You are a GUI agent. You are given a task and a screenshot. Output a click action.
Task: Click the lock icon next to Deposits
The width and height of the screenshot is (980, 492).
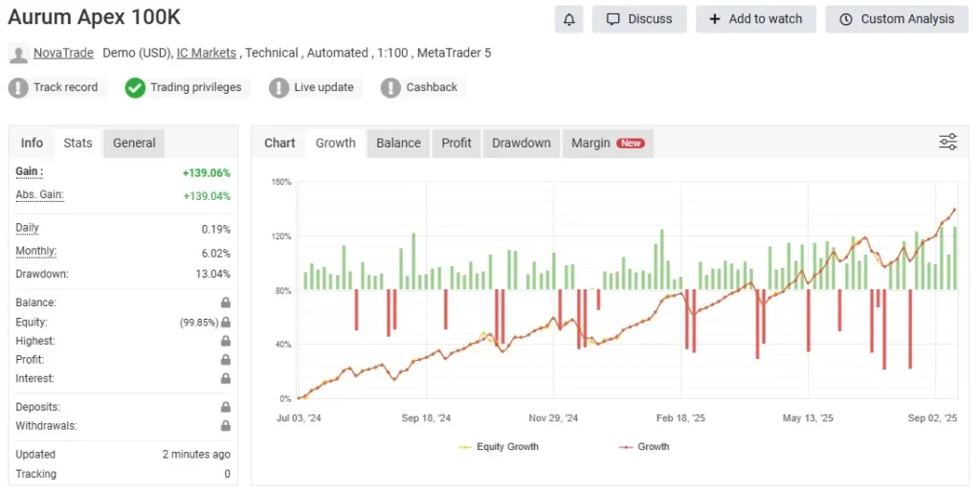226,407
